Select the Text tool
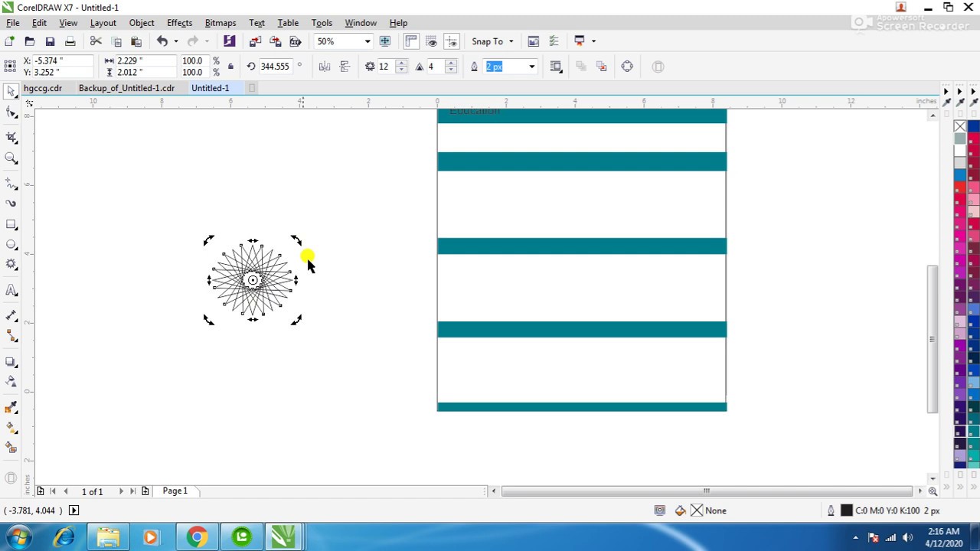This screenshot has height=551, width=980. pos(11,290)
